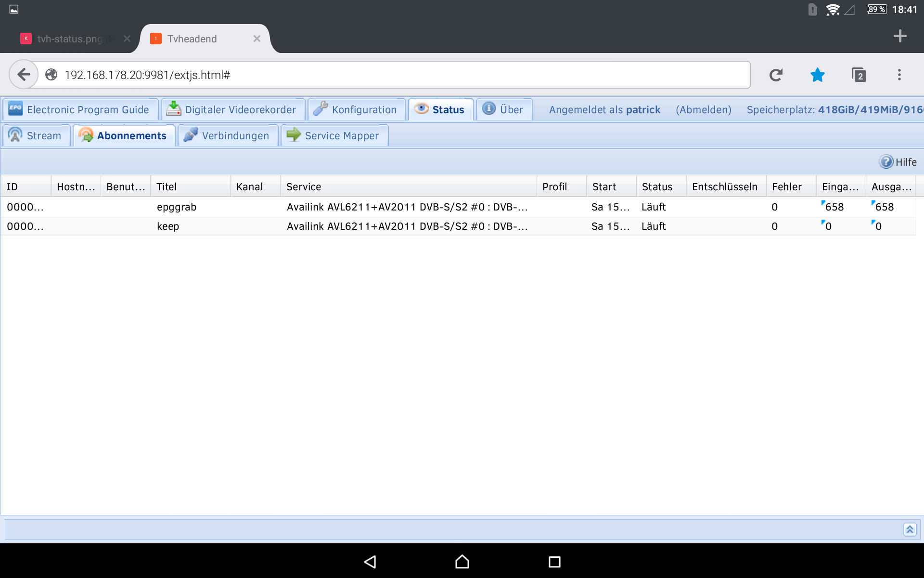Viewport: 924px width, 578px height.
Task: Open the Verbindungen subtab
Action: pyautogui.click(x=228, y=135)
